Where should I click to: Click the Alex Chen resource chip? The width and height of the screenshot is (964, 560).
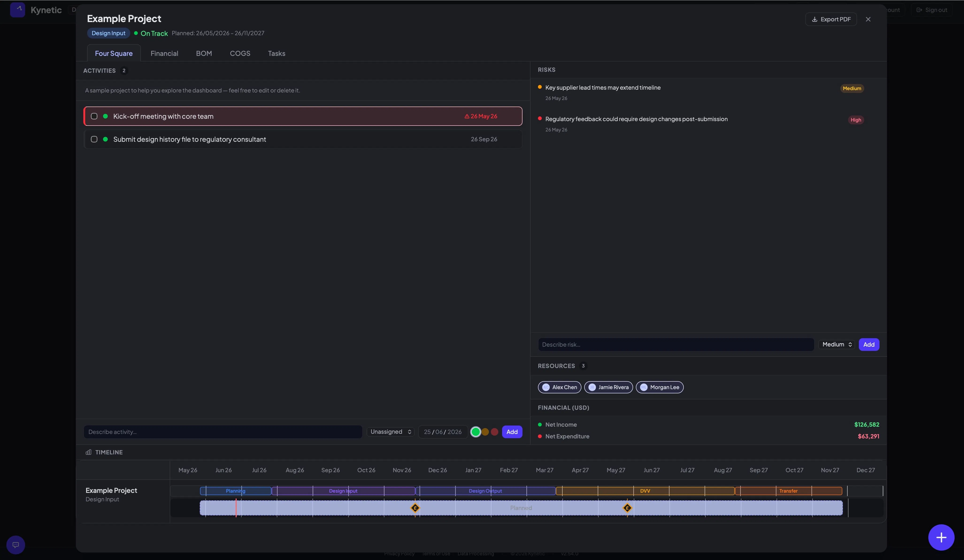point(560,387)
